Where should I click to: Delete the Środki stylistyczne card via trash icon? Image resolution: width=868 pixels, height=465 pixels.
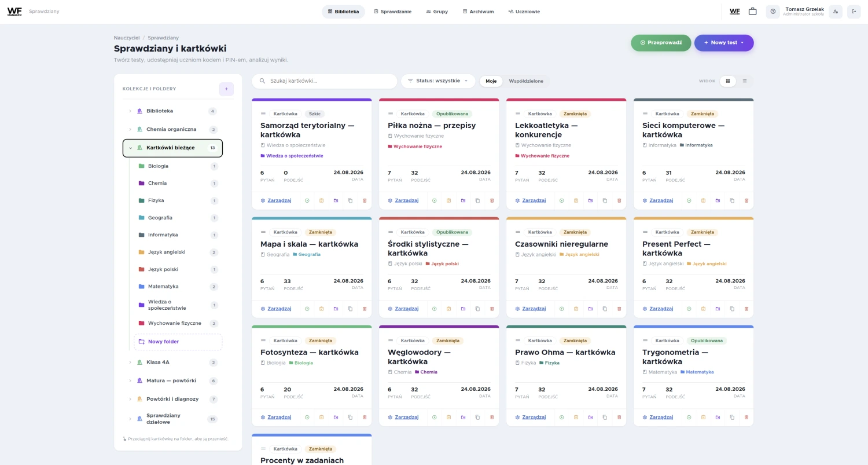[492, 309]
